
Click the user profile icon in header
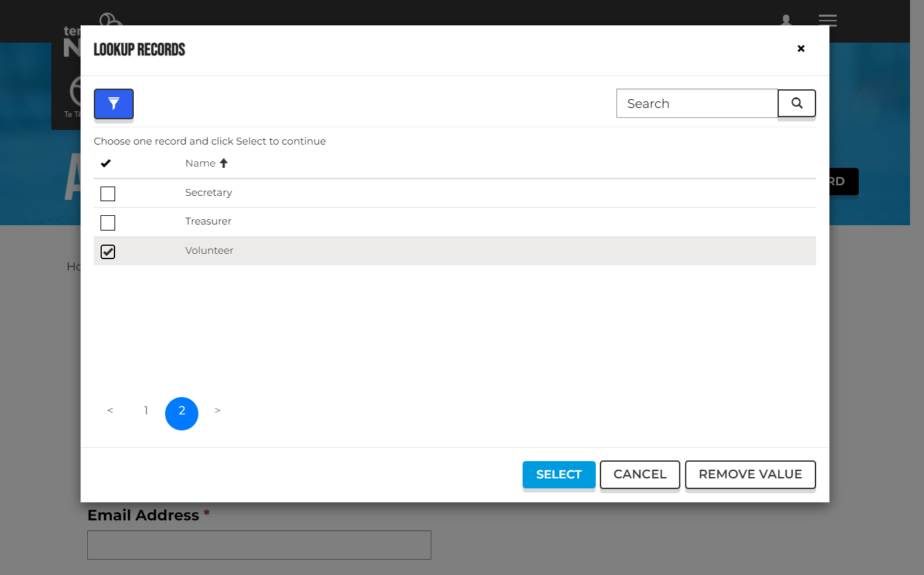(786, 20)
